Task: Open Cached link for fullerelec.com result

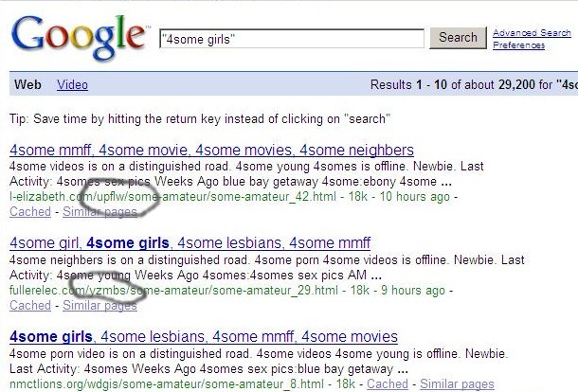Action: coord(30,306)
